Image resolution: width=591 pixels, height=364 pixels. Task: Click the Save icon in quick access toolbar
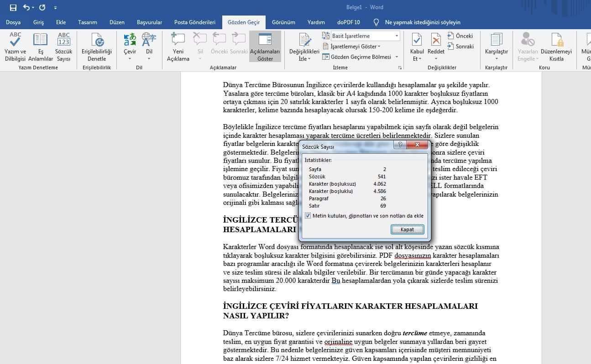(x=13, y=7)
